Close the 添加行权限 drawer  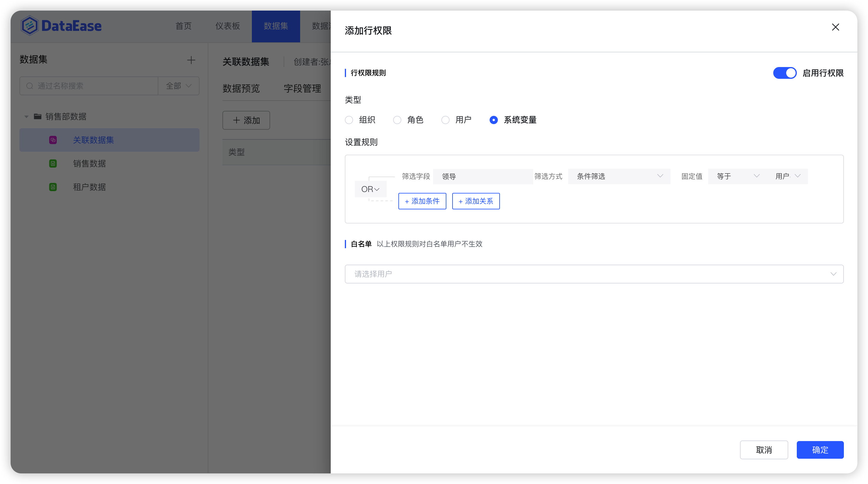835,27
